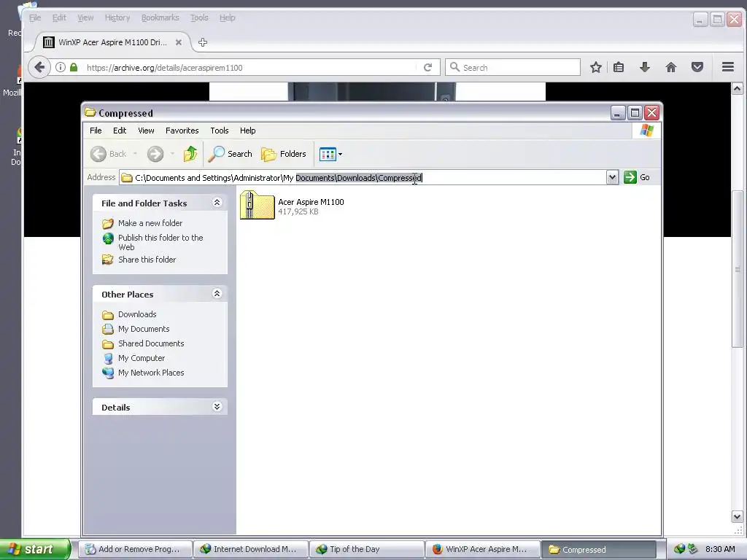This screenshot has width=747, height=560.
Task: Expand the Address bar history dropdown
Action: (x=612, y=177)
